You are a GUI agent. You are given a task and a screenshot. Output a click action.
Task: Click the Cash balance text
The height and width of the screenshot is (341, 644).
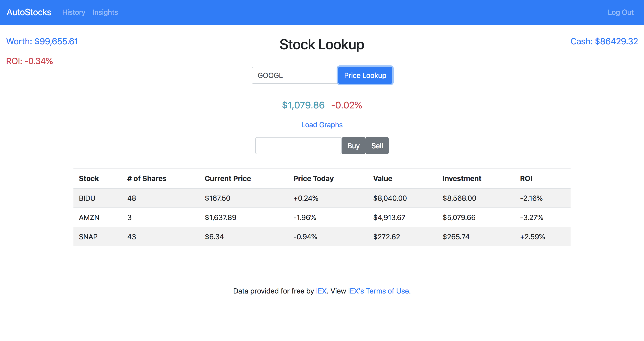coord(604,41)
